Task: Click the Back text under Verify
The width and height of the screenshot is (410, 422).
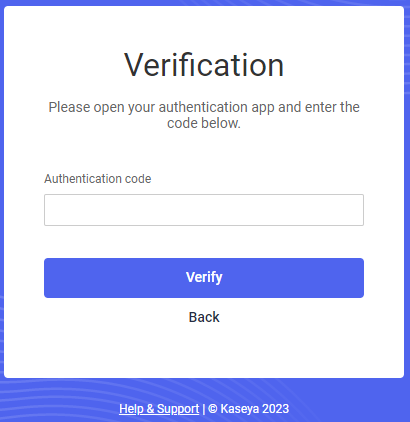Action: click(x=204, y=317)
